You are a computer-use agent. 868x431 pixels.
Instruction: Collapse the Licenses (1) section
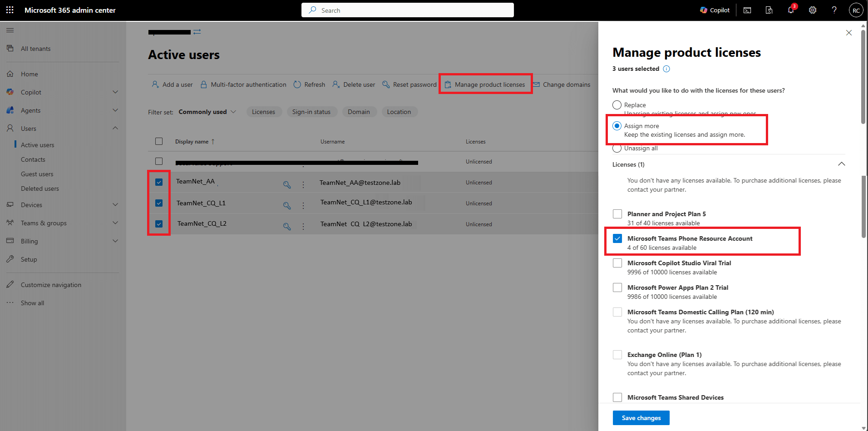click(x=841, y=164)
